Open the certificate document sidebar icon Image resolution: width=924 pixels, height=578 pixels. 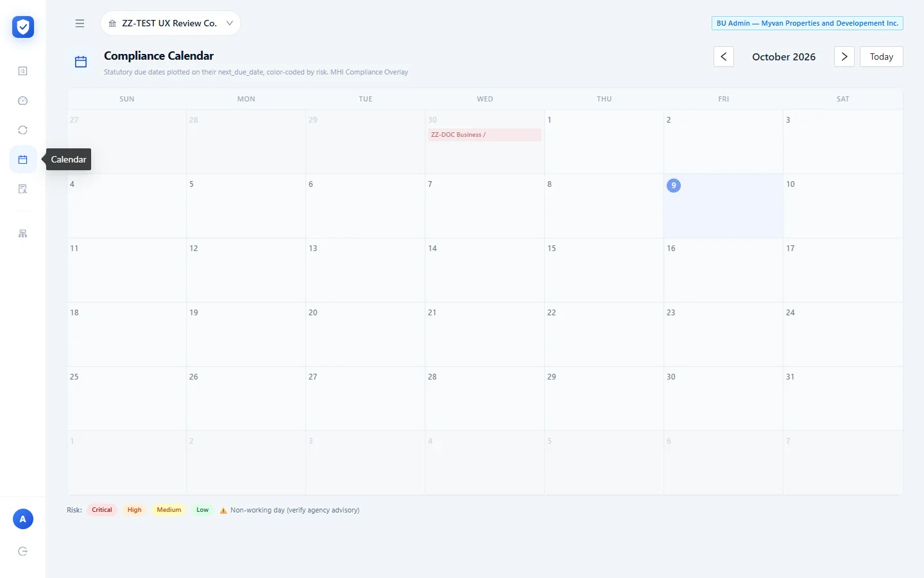pyautogui.click(x=23, y=189)
